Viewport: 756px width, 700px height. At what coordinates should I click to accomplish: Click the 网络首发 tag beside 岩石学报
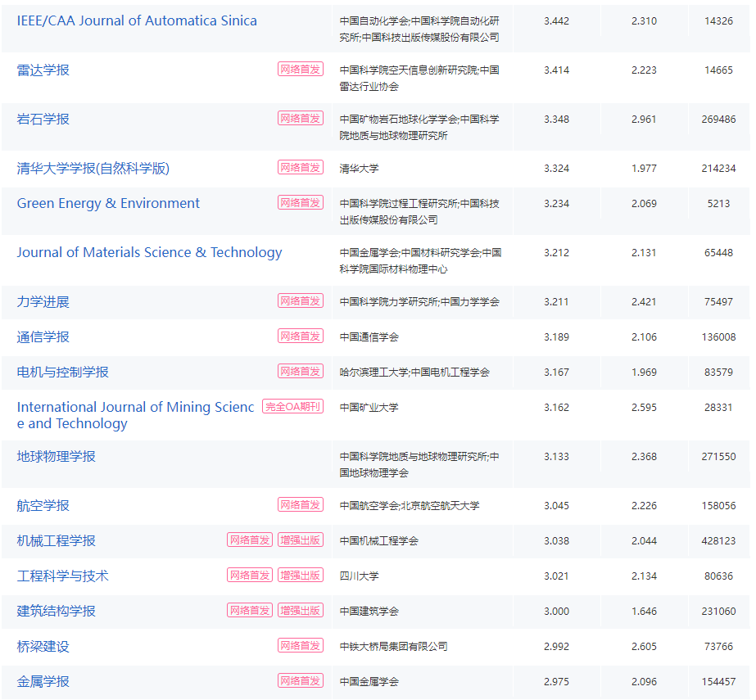(301, 119)
